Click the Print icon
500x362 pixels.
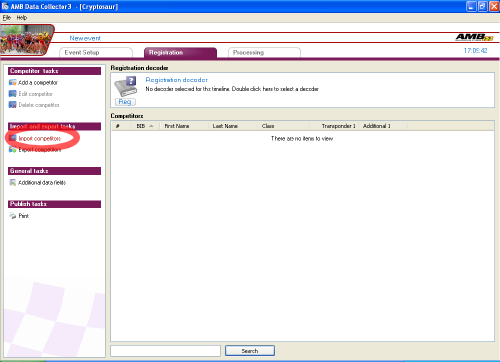(13, 216)
